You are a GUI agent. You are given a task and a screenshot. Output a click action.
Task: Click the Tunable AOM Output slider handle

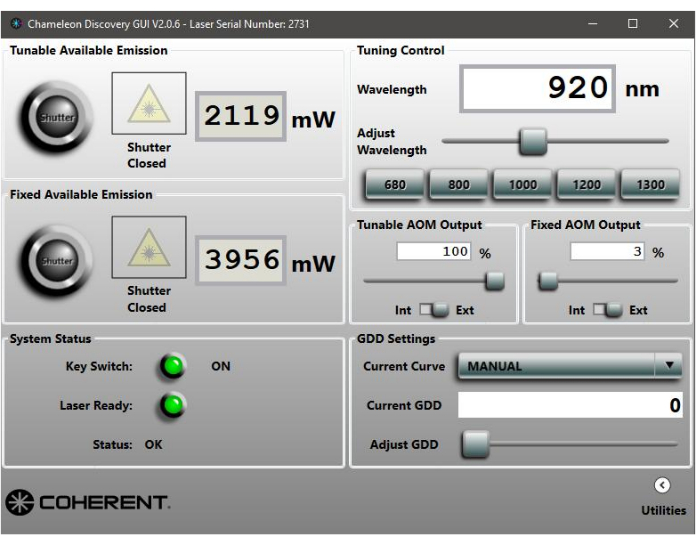pos(494,281)
